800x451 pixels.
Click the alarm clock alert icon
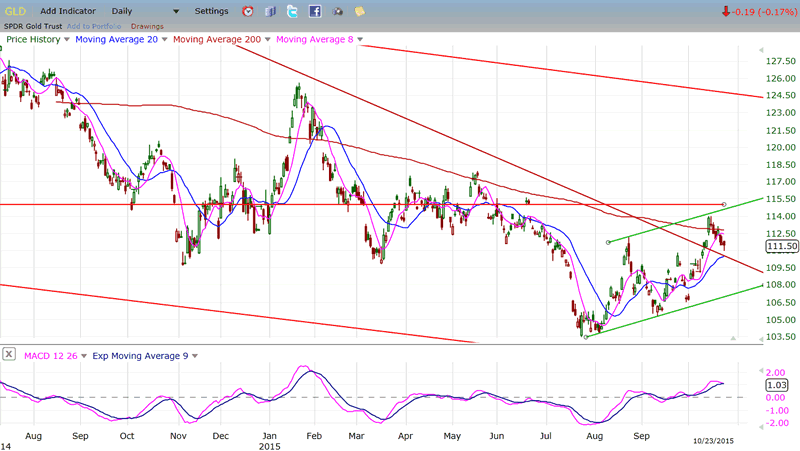pos(249,11)
